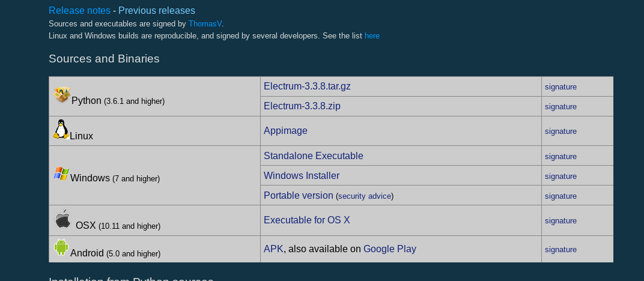Download the Android APK
644x281 pixels.
click(273, 249)
